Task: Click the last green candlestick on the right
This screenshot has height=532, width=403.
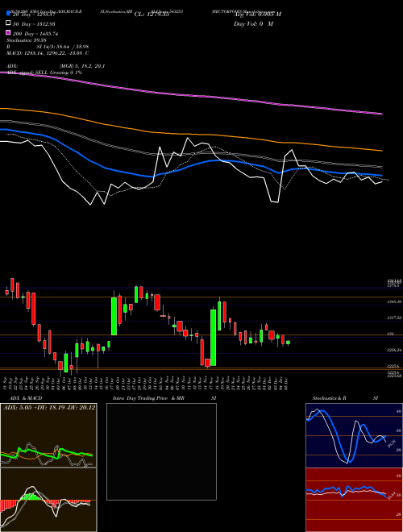Action: coord(288,343)
